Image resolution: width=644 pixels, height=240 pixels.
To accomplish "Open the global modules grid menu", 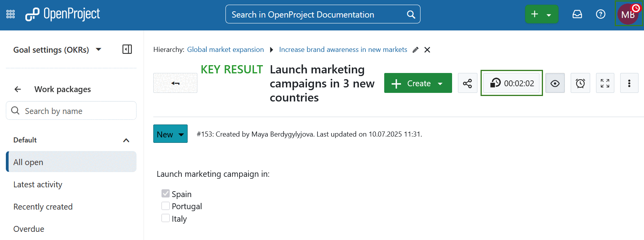I will [x=11, y=14].
